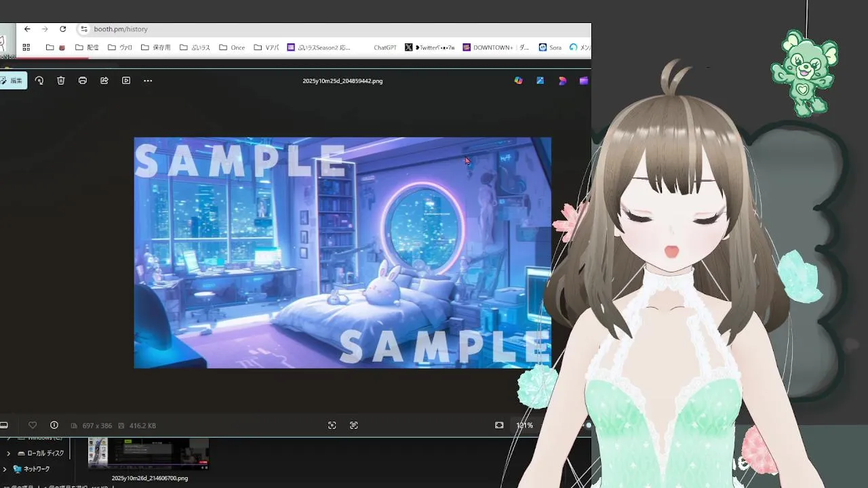Viewport: 868px width, 488px height.
Task: Open the Sora bookmark
Action: click(x=550, y=47)
